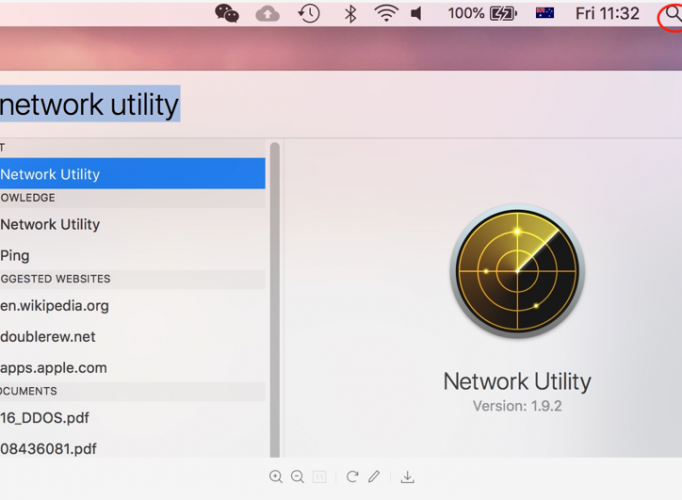Open the doublerew.net suggestion
Image resolution: width=682 pixels, height=500 pixels.
coord(133,337)
